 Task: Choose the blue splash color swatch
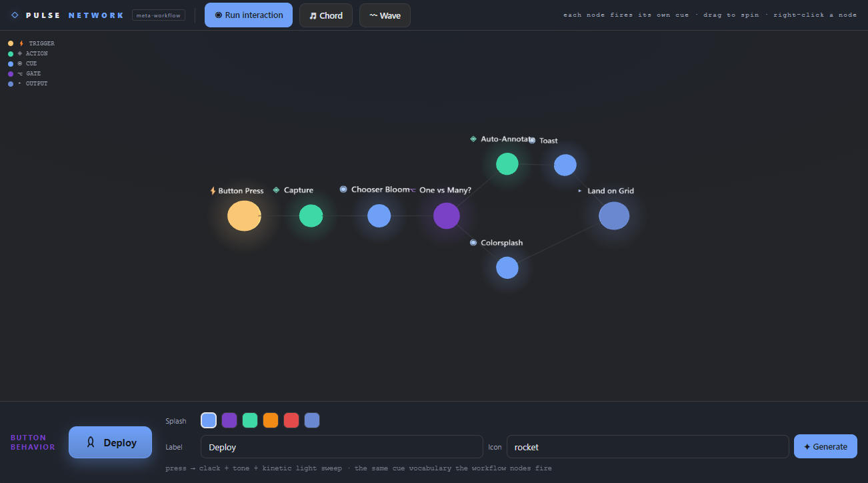(209, 420)
